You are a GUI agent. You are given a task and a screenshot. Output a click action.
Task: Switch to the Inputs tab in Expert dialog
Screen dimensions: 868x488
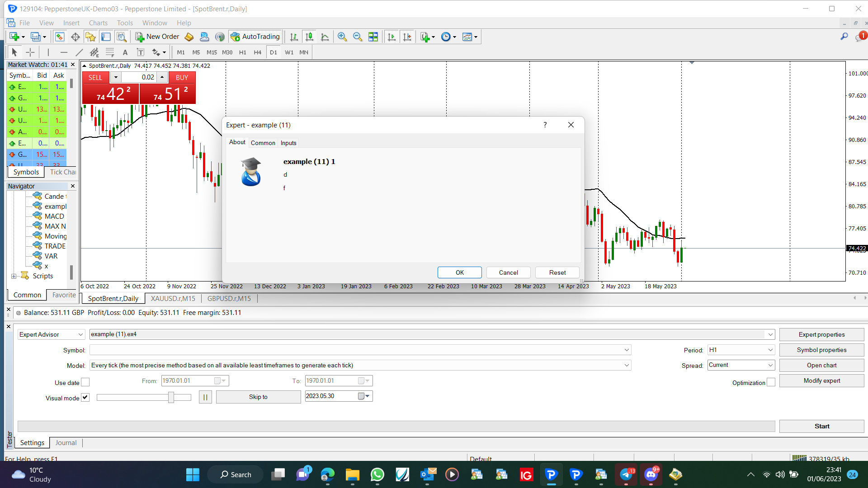pos(288,143)
